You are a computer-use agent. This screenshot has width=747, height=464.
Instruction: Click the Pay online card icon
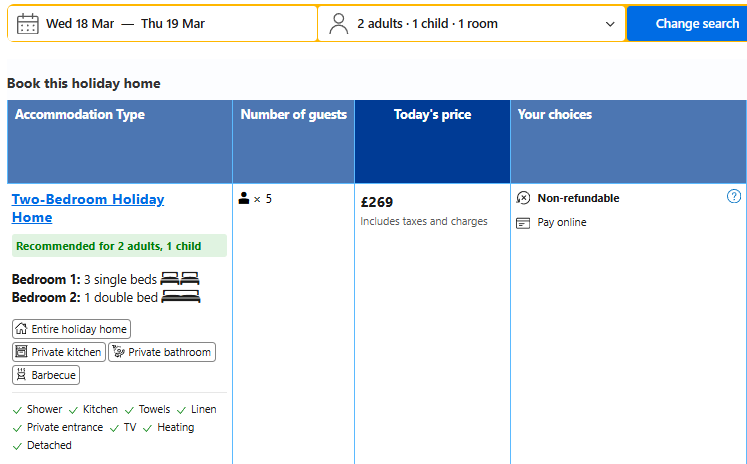[523, 223]
